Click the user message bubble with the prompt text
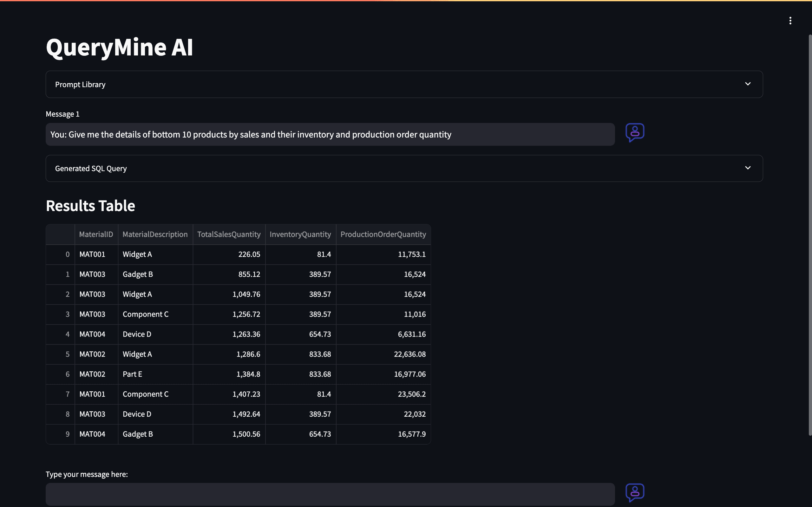Viewport: 812px width, 507px height. coord(330,134)
